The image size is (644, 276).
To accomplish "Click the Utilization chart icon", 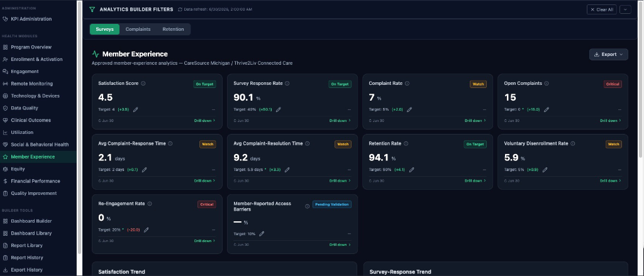I will click(x=5, y=132).
